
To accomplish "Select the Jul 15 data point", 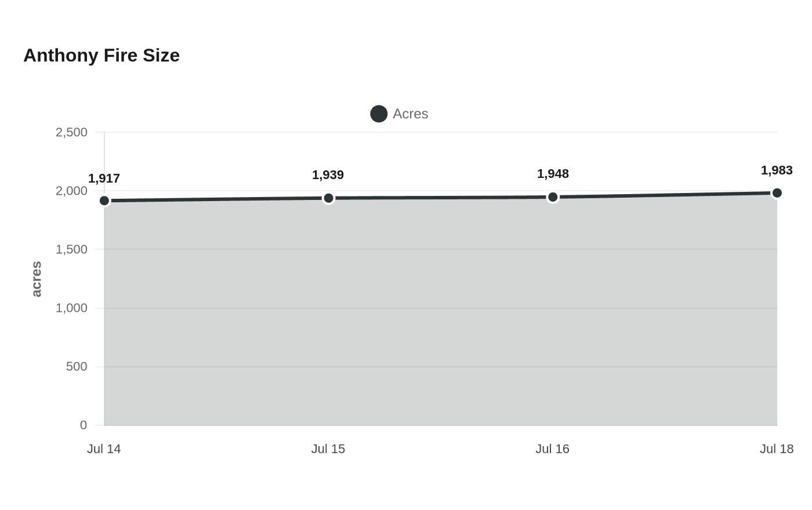I will click(328, 198).
